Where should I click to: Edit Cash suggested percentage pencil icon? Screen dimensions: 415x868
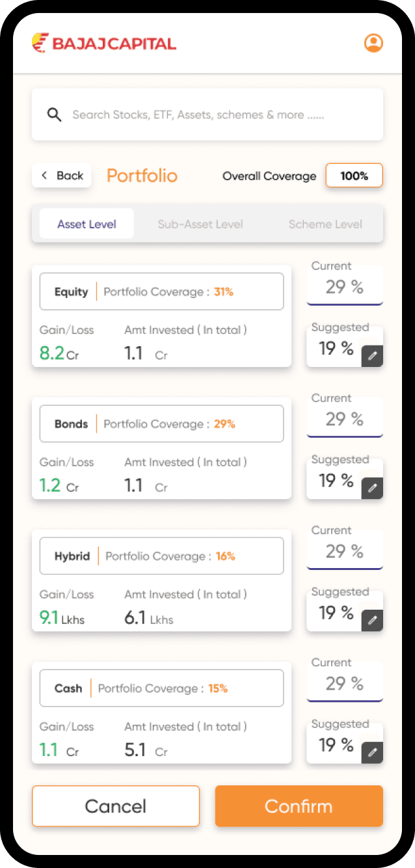coord(372,752)
